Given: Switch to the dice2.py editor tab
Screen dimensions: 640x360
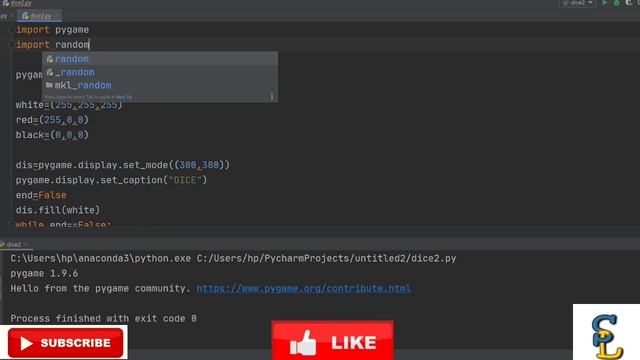Looking at the screenshot, I should pos(40,16).
